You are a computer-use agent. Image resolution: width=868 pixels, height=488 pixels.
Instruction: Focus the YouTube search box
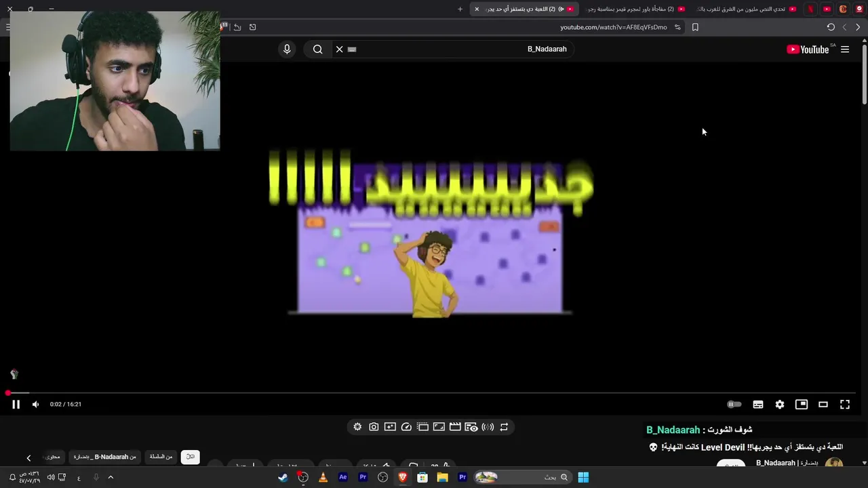pyautogui.click(x=454, y=49)
